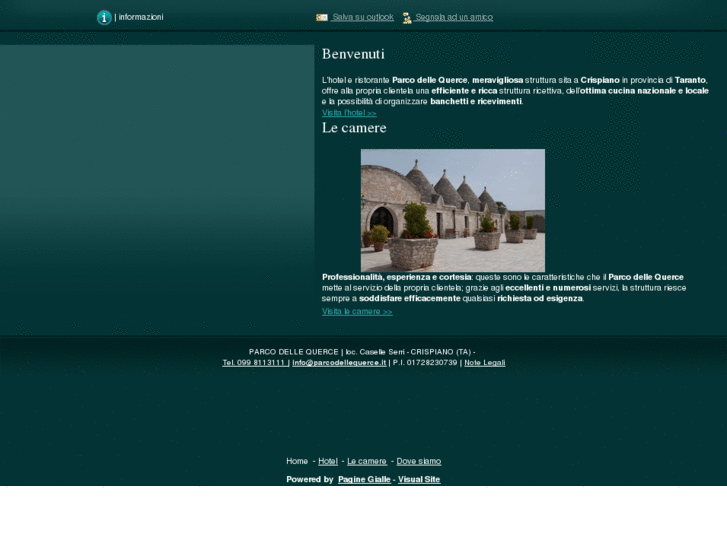Click Segnala ad un amico link

(x=454, y=17)
